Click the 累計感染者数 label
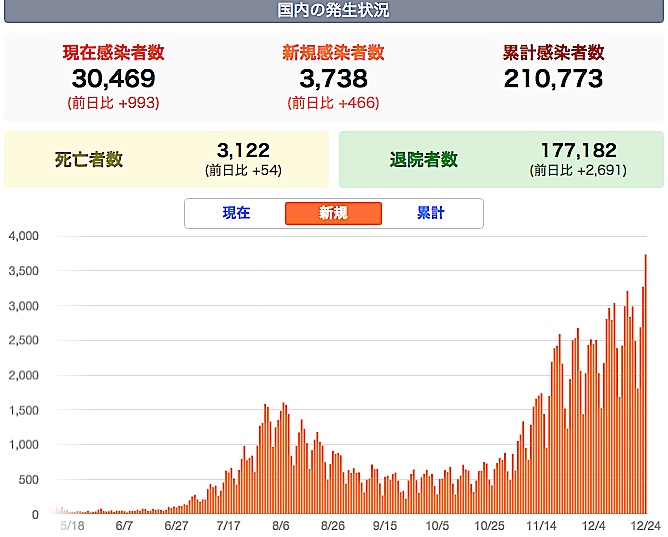This screenshot has width=668, height=537. [553, 52]
